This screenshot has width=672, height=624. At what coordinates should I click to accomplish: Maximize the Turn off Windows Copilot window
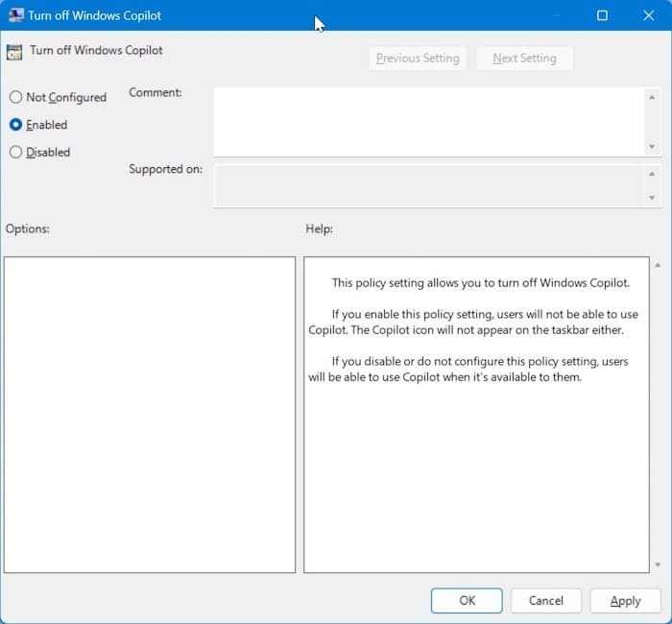(602, 16)
